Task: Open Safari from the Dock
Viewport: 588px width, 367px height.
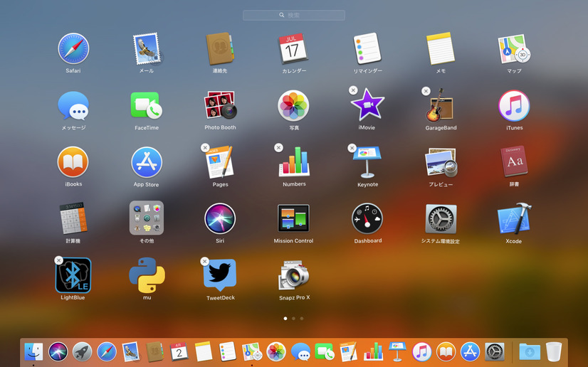Action: pos(107,351)
